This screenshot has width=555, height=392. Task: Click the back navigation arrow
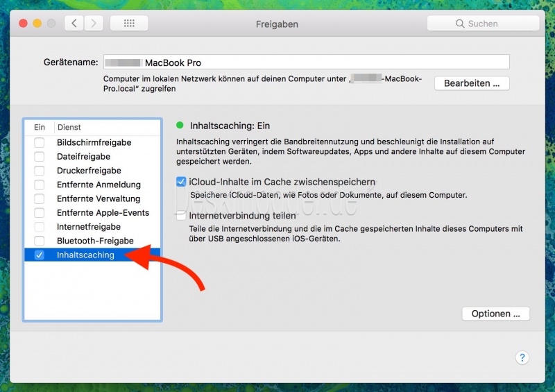(74, 24)
